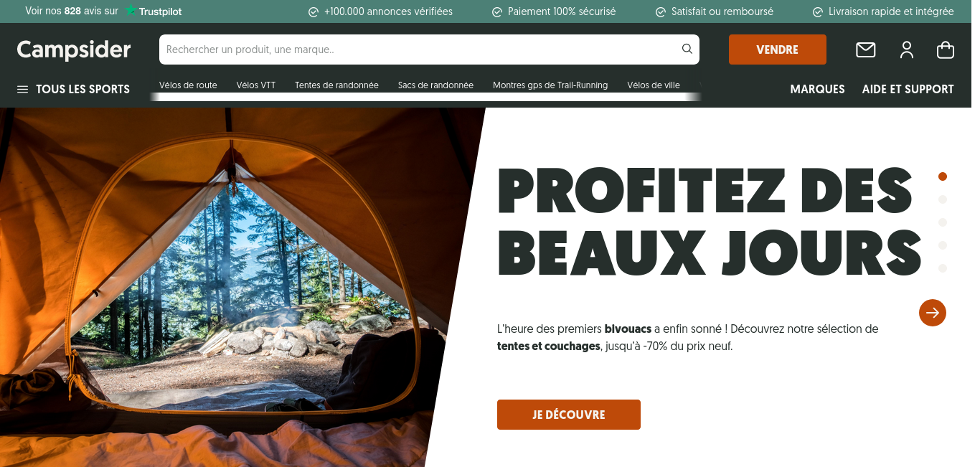Open the Trustpilot reviews logo

click(x=154, y=11)
